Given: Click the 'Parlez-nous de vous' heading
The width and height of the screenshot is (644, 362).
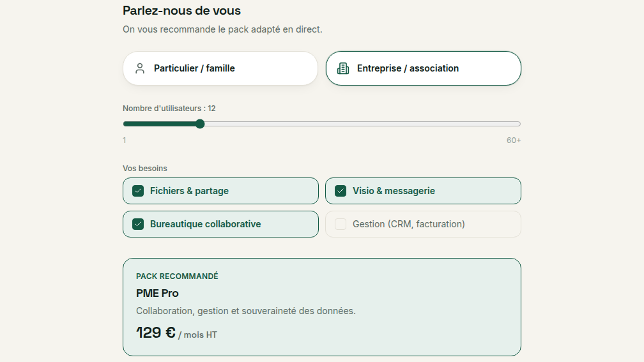Looking at the screenshot, I should 181,10.
